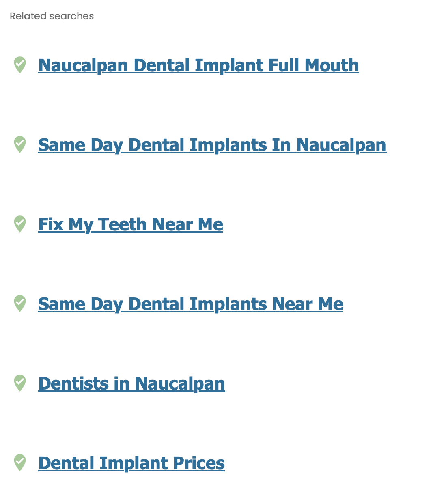Open the Naucalpan Dental Implant Full Mouth link
The width and height of the screenshot is (431, 504).
pyautogui.click(x=198, y=65)
